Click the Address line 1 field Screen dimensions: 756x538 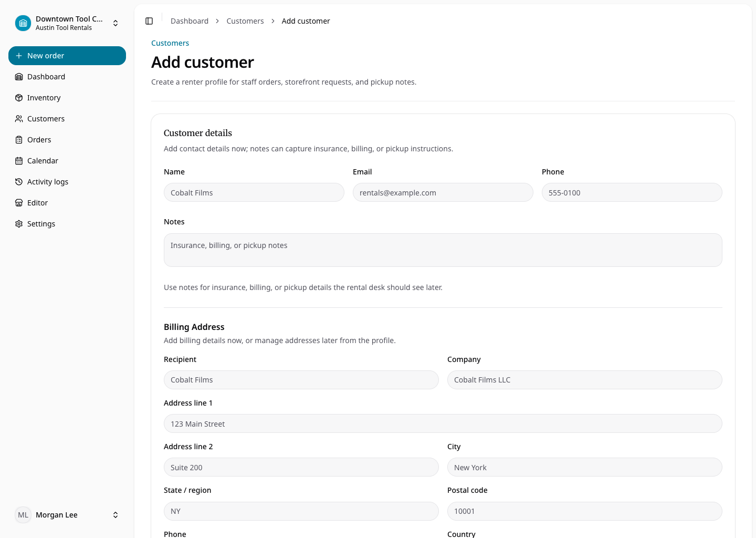[443, 423]
